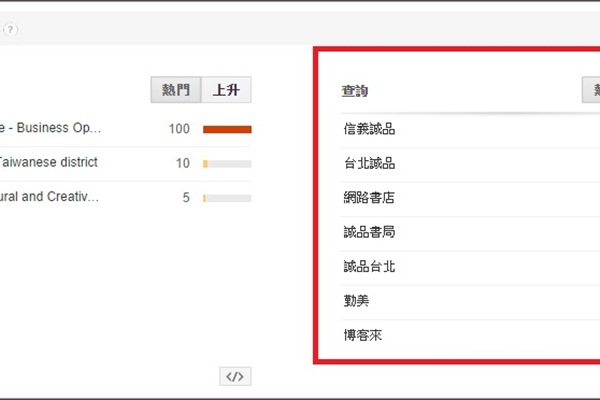Open the embed code icon
600x400 pixels.
[x=235, y=377]
